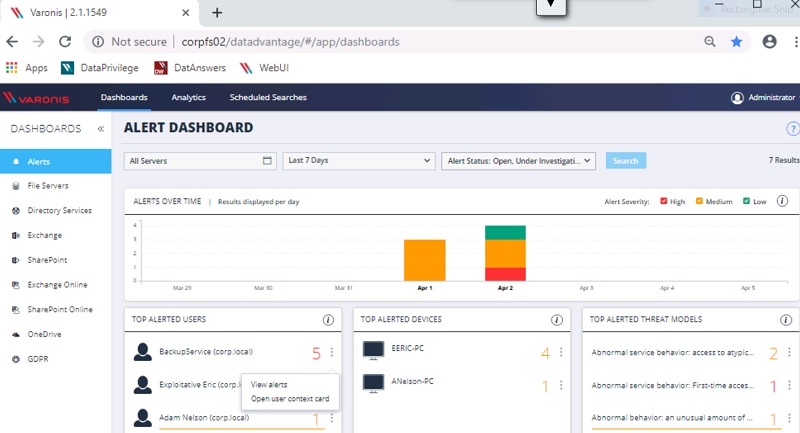The height and width of the screenshot is (433, 800).
Task: Click the red segment of Apr 2 bar
Action: [x=505, y=274]
